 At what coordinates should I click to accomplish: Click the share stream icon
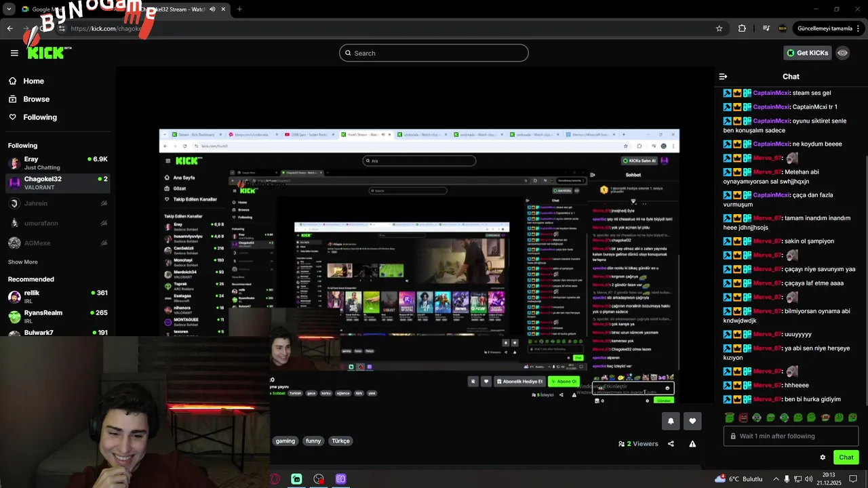(x=671, y=444)
